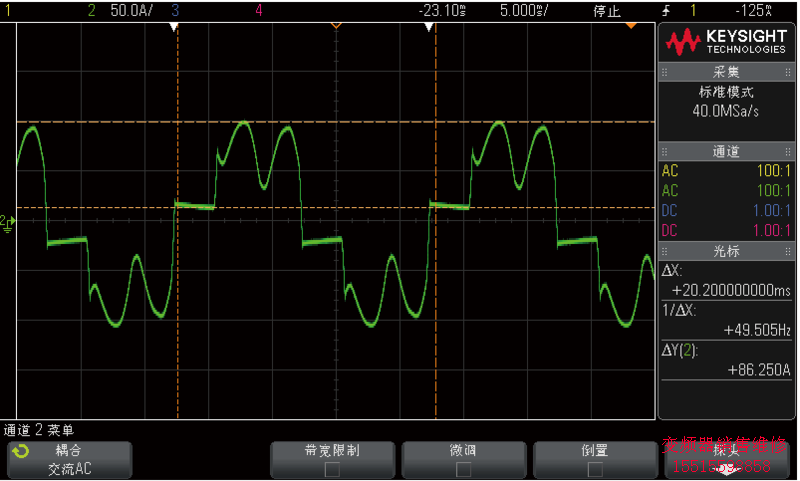
Task: Open the 耦合 coupling selection softkey
Action: (69, 459)
